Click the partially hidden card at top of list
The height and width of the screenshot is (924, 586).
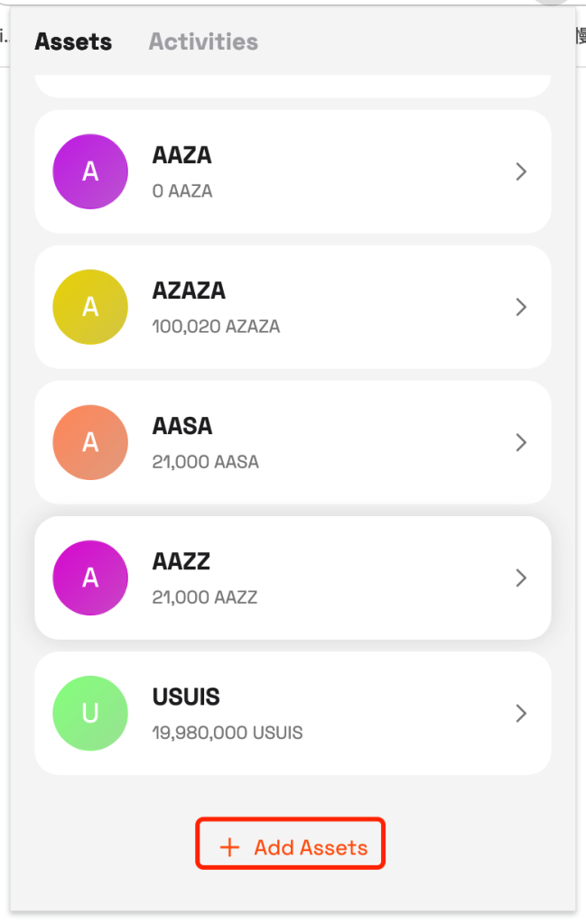(x=293, y=86)
